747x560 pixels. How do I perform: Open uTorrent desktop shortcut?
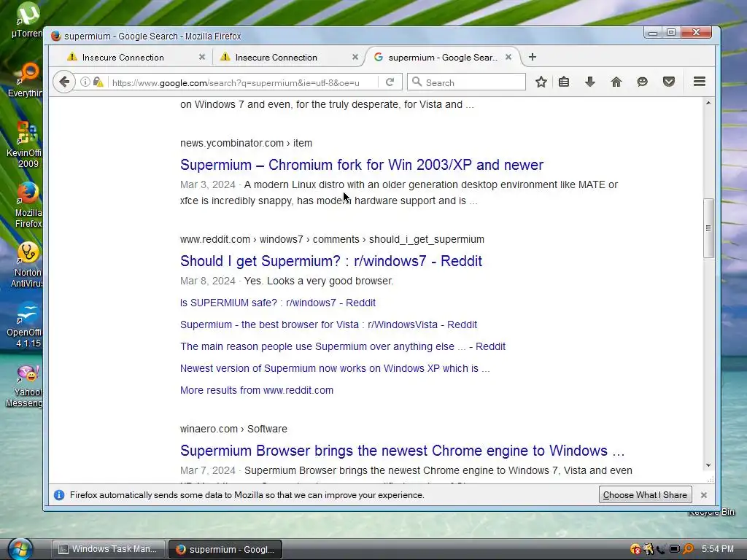point(27,20)
